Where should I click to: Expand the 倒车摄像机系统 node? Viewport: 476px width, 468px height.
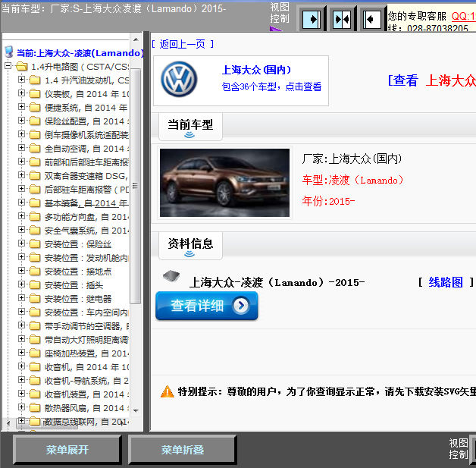tap(21, 134)
